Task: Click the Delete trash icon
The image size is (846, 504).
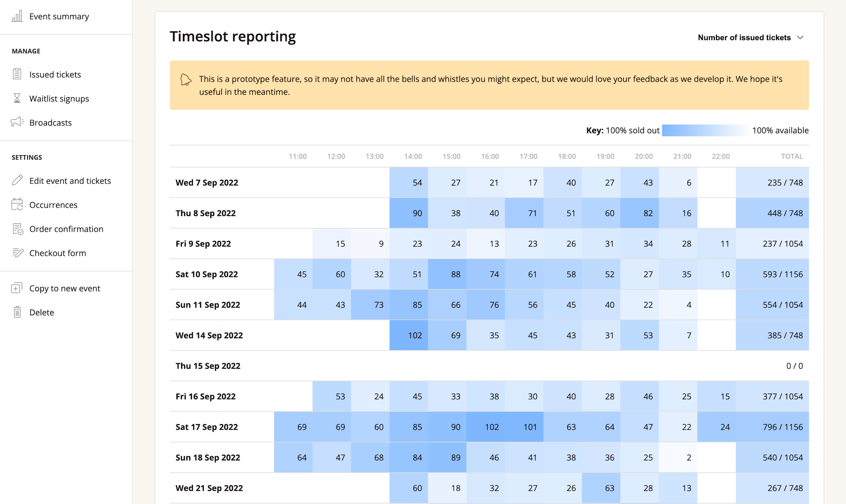Action: click(17, 312)
